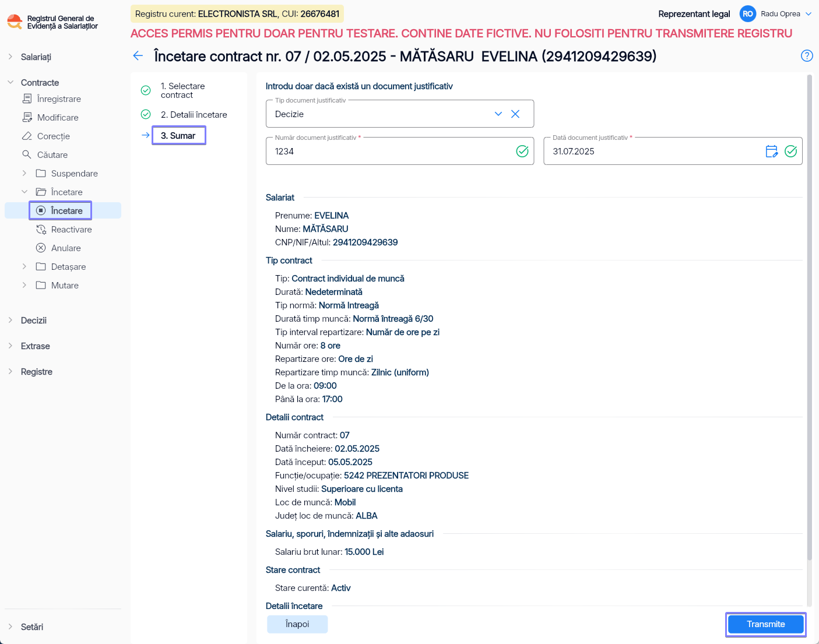Expand the Extrase sidebar section

[x=10, y=346]
